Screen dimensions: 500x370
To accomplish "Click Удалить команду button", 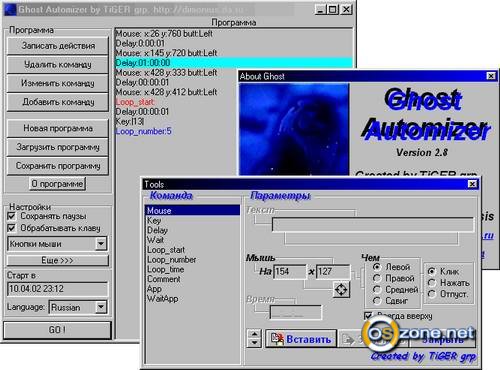I will tap(58, 64).
